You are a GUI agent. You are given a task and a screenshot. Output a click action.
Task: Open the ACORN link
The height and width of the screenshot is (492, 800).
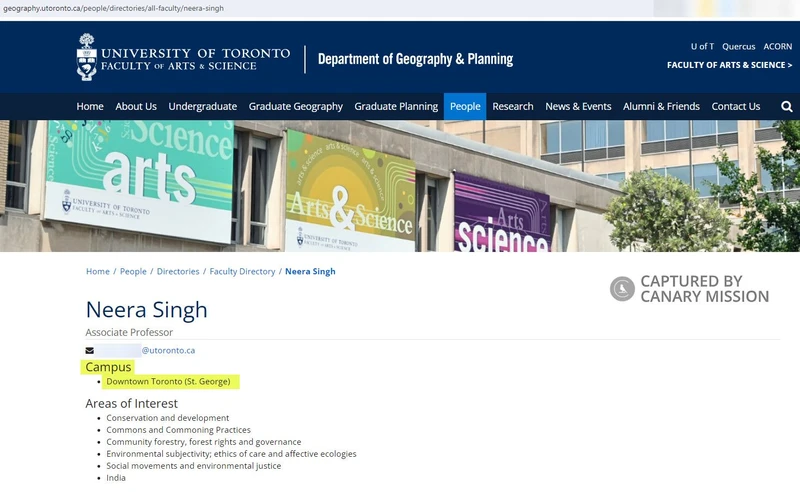point(778,46)
